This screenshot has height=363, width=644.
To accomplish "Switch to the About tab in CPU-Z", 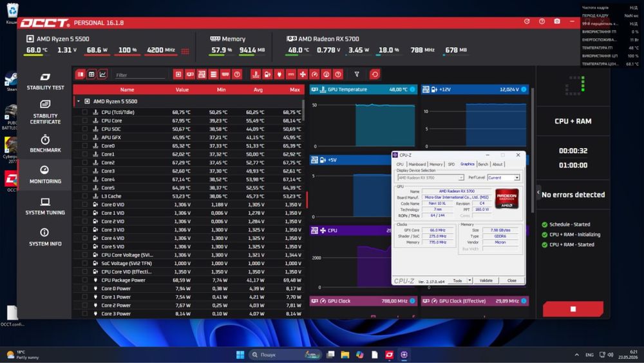I will [x=497, y=164].
